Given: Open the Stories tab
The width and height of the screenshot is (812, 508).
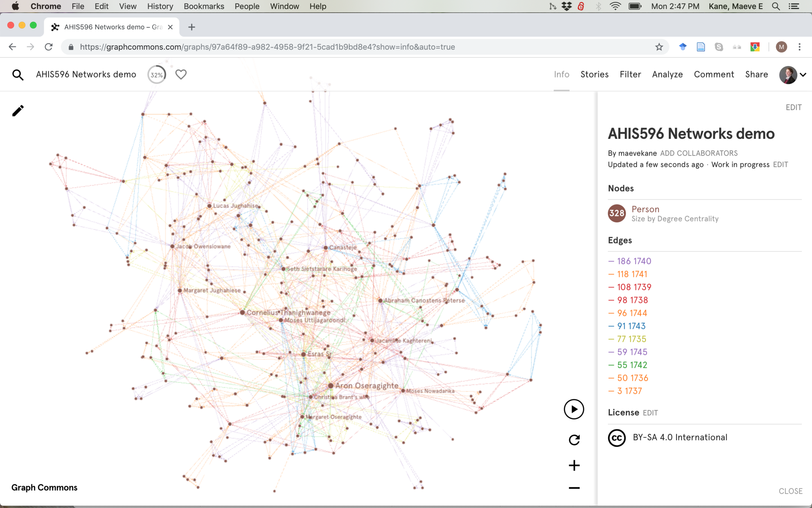Looking at the screenshot, I should (594, 75).
